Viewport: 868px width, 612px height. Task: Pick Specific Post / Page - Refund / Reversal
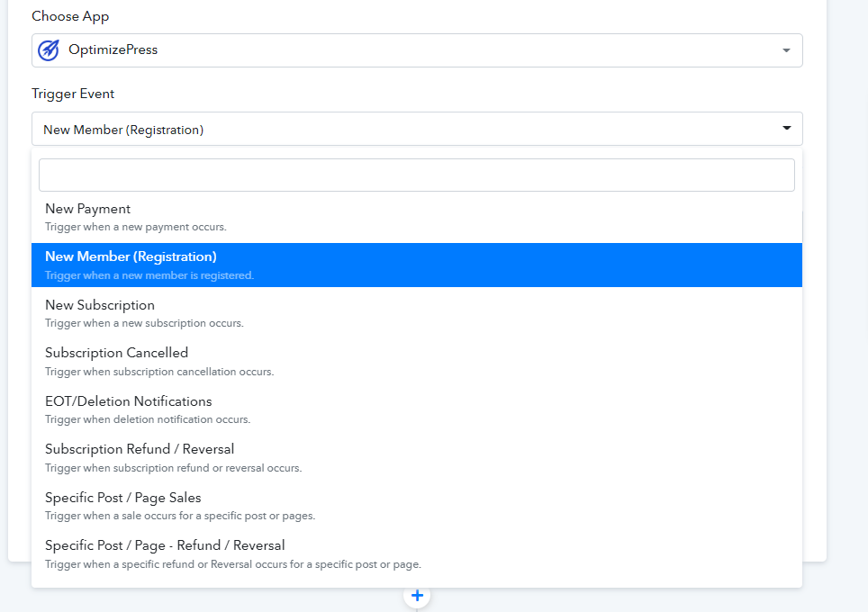click(416, 553)
